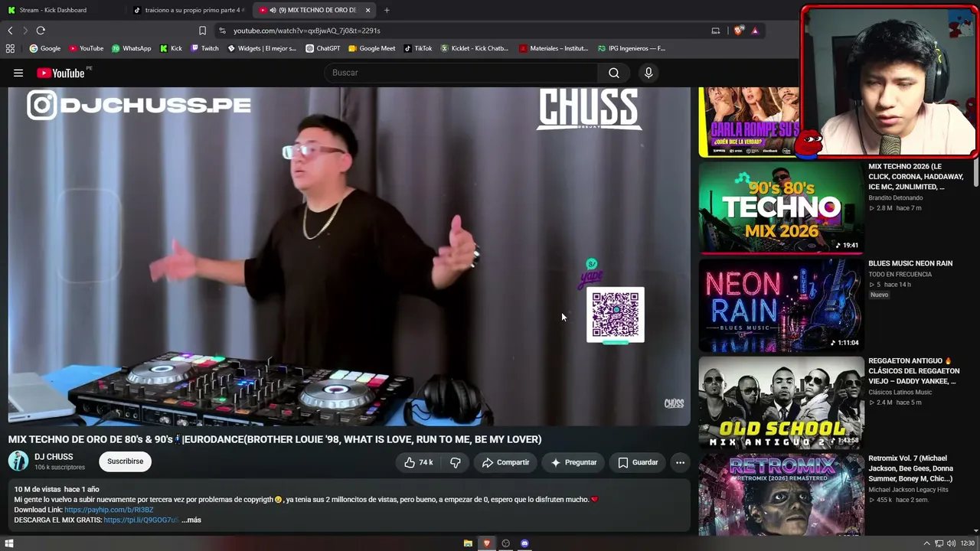This screenshot has width=980, height=551.
Task: Mute the audio-playing tab via speaker icon
Action: click(x=273, y=10)
